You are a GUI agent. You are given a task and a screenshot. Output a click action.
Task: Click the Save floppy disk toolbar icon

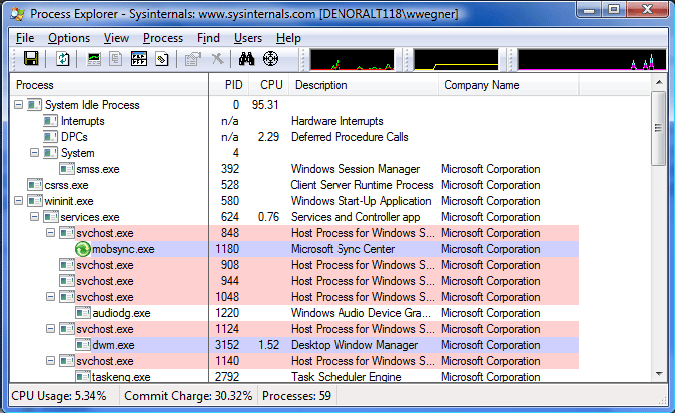pyautogui.click(x=31, y=59)
